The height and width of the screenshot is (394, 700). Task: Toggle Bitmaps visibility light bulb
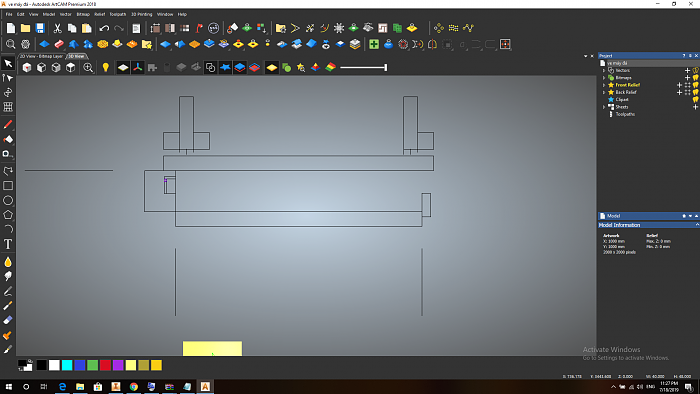(696, 78)
